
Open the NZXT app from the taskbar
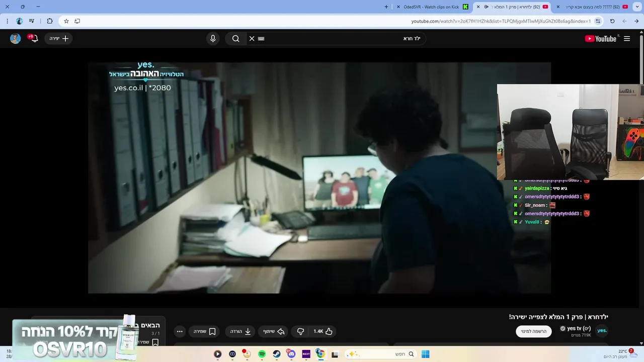coord(306,354)
